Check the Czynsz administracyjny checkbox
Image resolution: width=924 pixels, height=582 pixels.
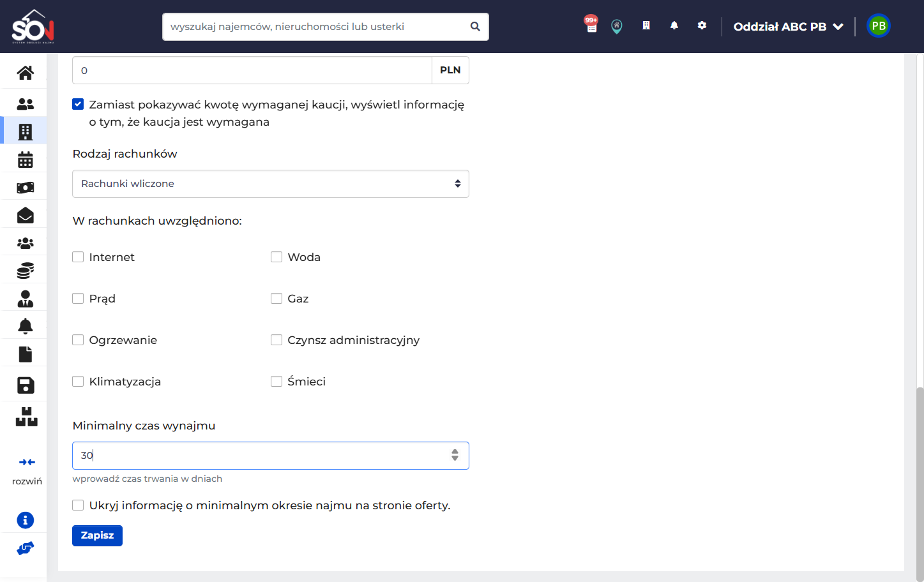pyautogui.click(x=276, y=340)
